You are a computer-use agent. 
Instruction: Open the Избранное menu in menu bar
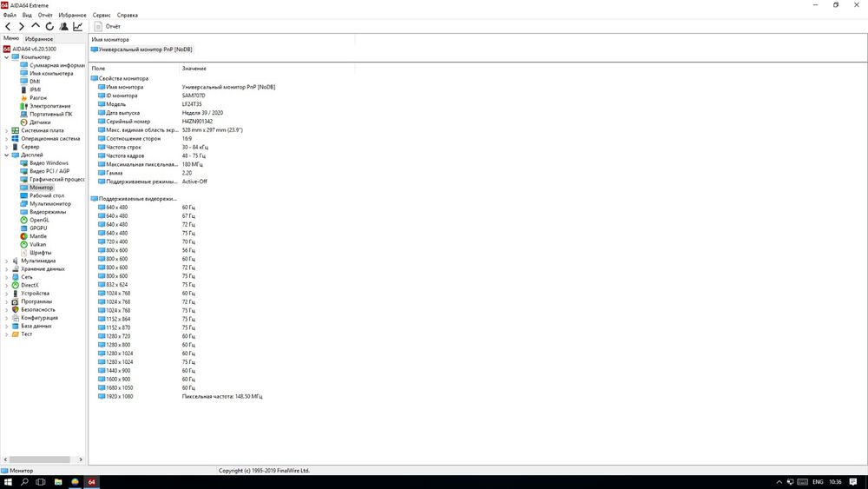coord(73,15)
